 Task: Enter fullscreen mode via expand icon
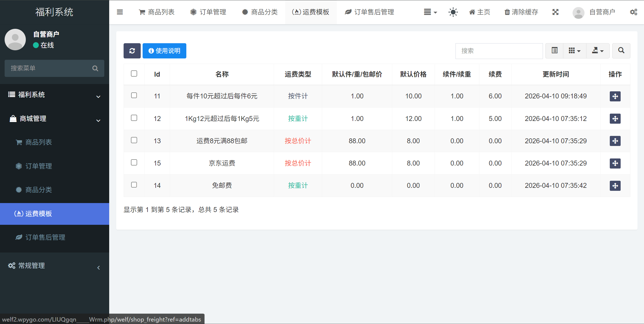tap(555, 12)
